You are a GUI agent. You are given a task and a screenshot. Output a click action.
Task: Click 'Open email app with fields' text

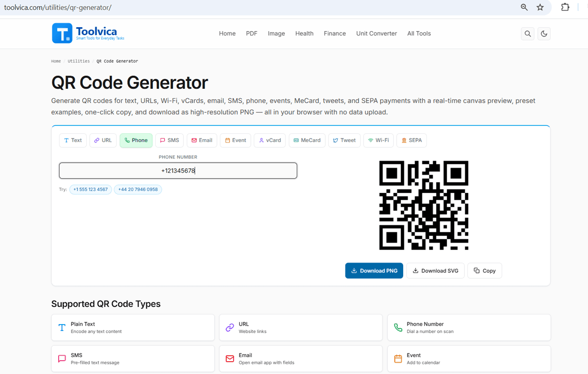coord(266,363)
